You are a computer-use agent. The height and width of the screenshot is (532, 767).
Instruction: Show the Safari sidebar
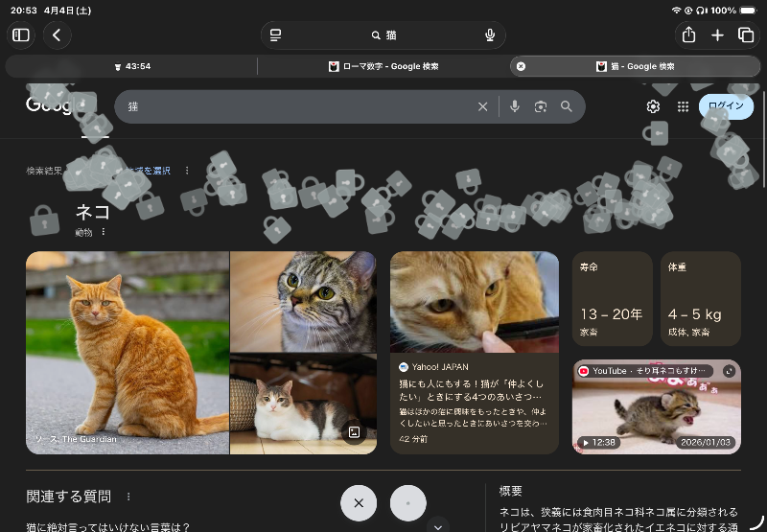pyautogui.click(x=21, y=35)
